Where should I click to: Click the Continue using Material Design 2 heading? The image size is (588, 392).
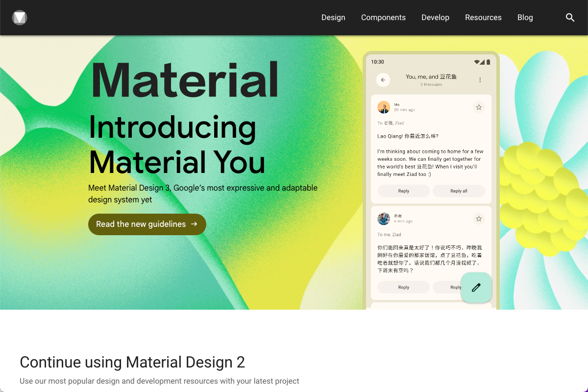[132, 362]
